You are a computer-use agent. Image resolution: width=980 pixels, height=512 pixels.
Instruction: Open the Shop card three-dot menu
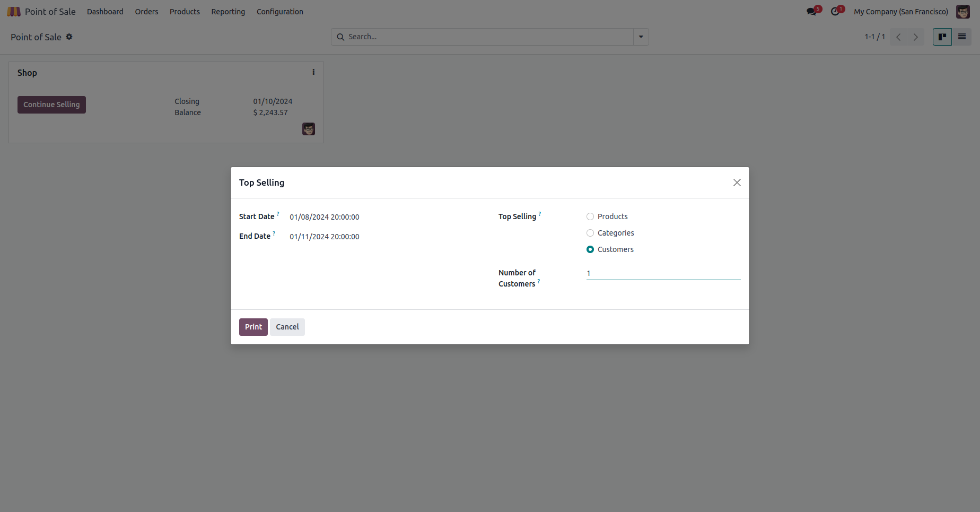coord(313,72)
